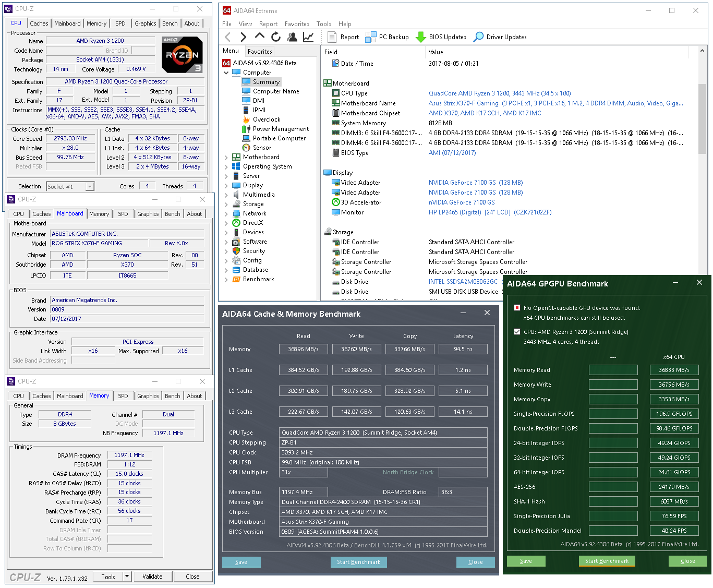This screenshot has height=588, width=713.
Task: Expand the Motherboard tree node
Action: [x=226, y=157]
